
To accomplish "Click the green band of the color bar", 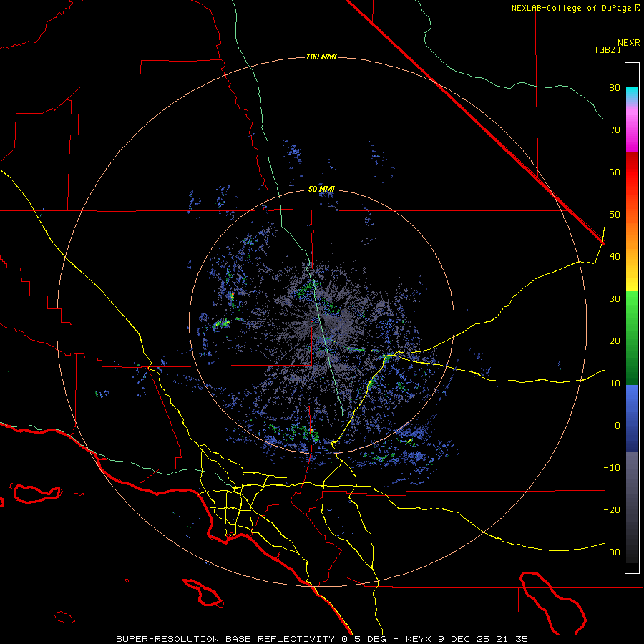I will (632, 337).
